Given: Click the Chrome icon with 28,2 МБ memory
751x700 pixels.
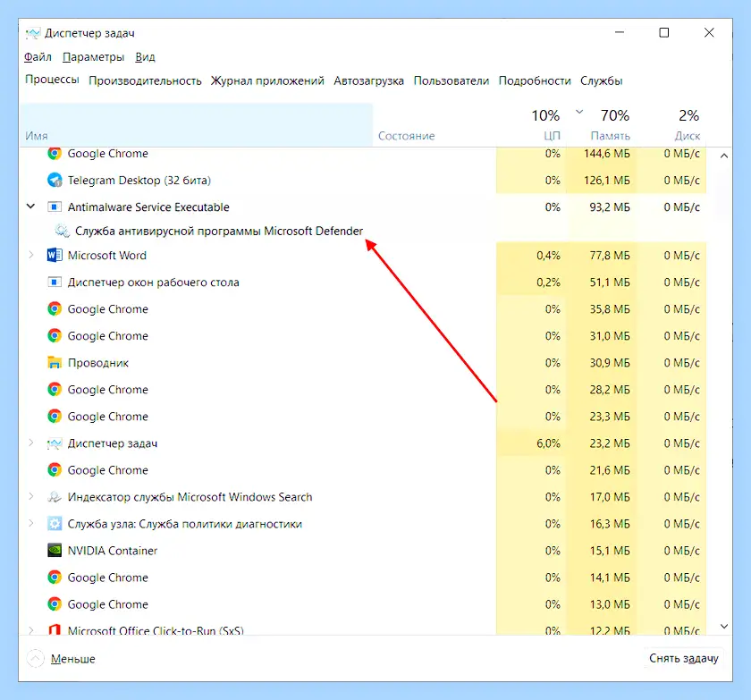Looking at the screenshot, I should 55,389.
